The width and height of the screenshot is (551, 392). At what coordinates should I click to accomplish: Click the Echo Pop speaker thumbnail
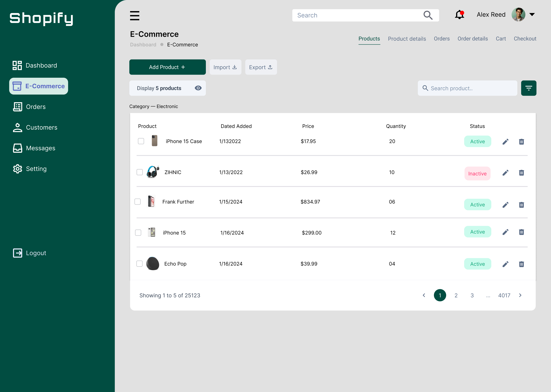tap(153, 263)
